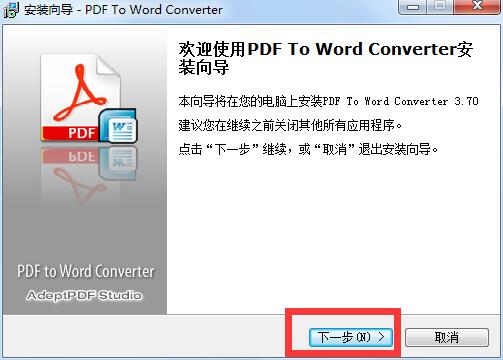This screenshot has height=360, width=503.
Task: Click the line "建议您在继续之前关闭其他所有应用程序。"
Action: [290, 125]
